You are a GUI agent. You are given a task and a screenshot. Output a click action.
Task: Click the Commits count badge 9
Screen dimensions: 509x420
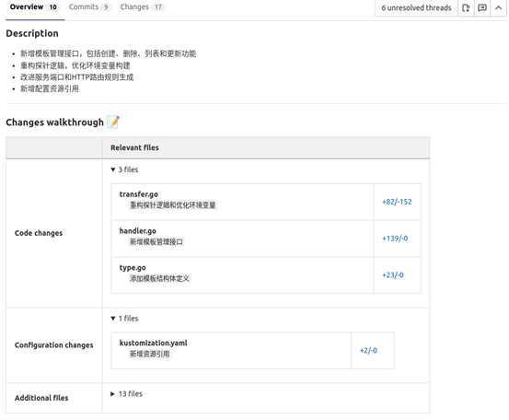(106, 7)
